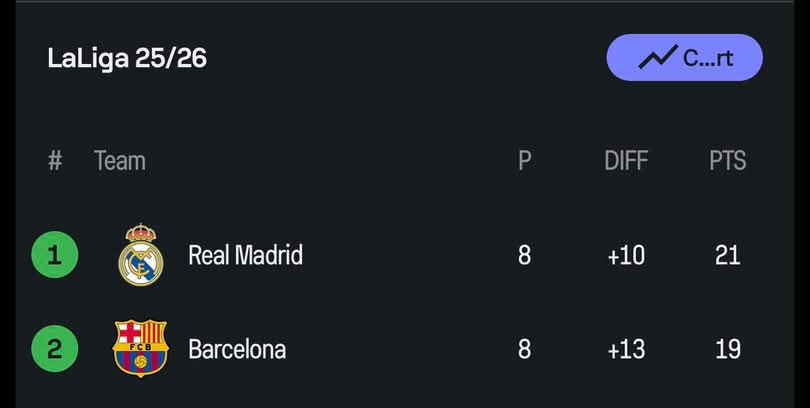Click Barcelona's games played value

524,349
